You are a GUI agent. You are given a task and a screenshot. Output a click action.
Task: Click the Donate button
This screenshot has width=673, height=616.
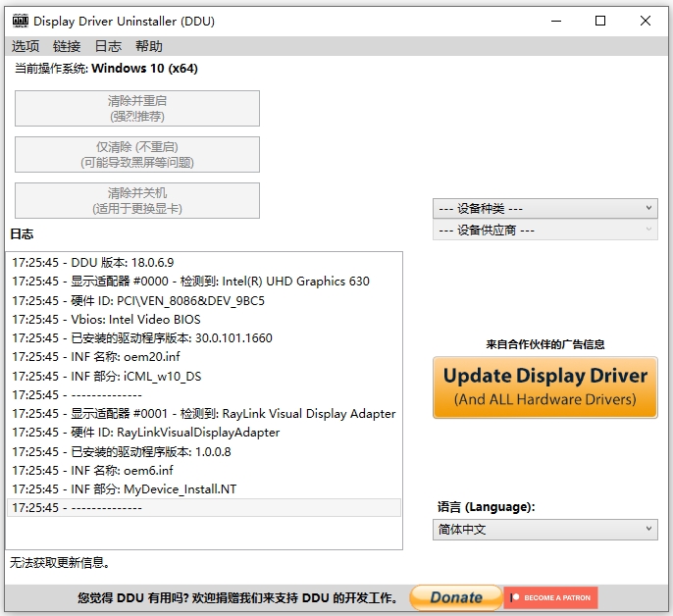point(456,597)
